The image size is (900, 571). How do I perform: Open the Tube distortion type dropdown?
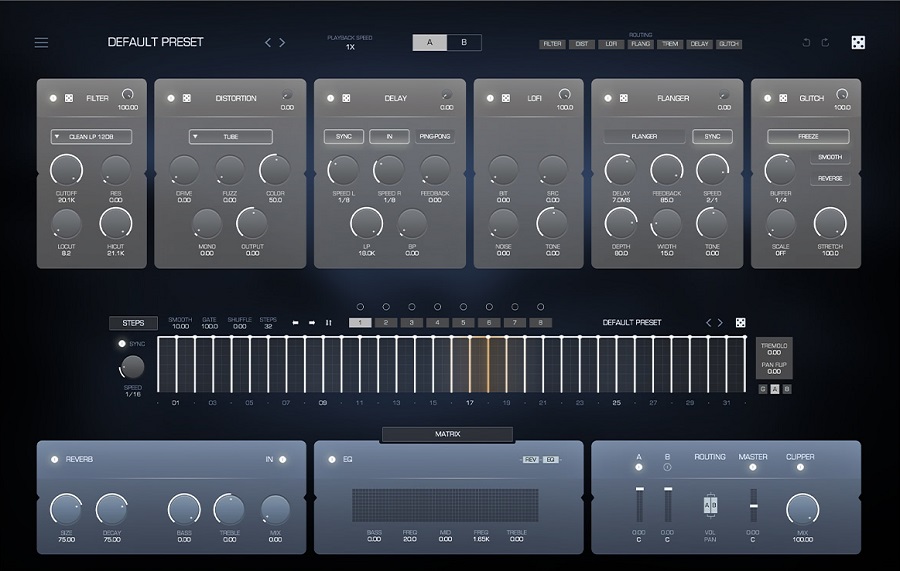[230, 137]
